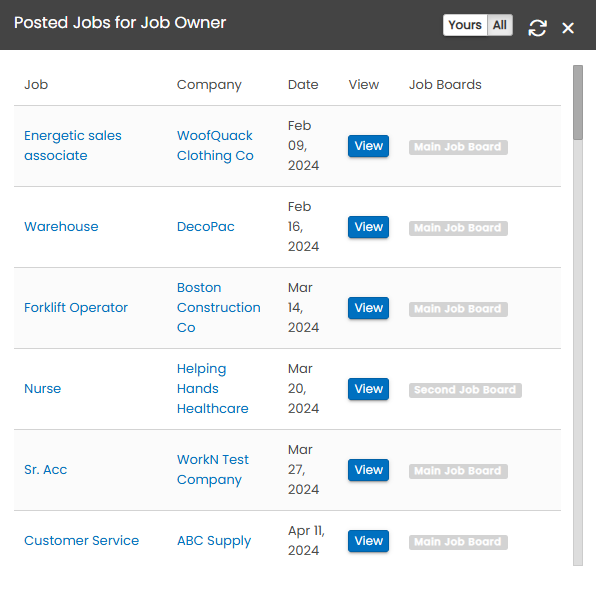Open WoofQuack Clothing Co company

tap(215, 146)
